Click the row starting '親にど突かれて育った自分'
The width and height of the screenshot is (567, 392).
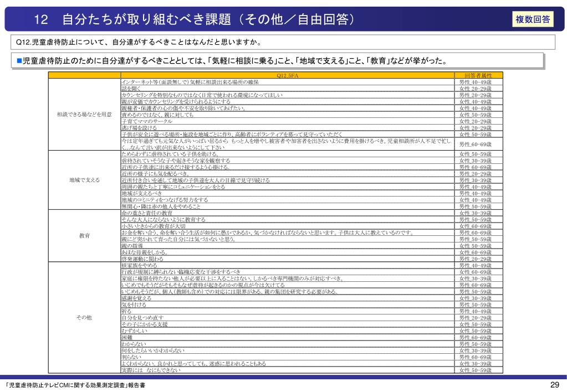[288, 239]
